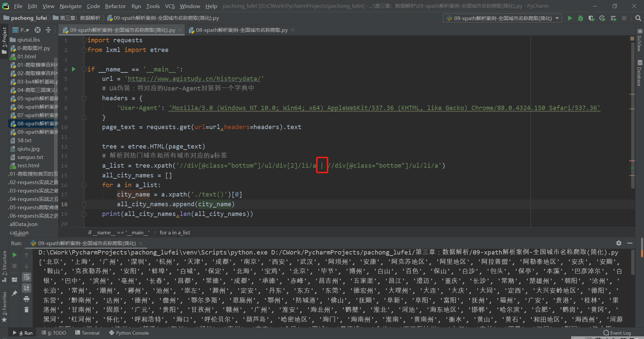Close the 09-xpath editor tab

pyautogui.click(x=180, y=30)
